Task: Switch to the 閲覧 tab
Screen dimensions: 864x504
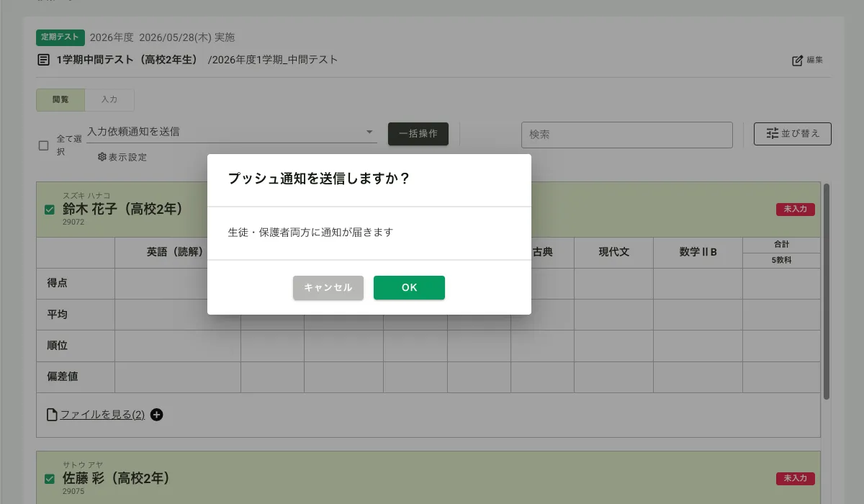Action: pyautogui.click(x=60, y=100)
